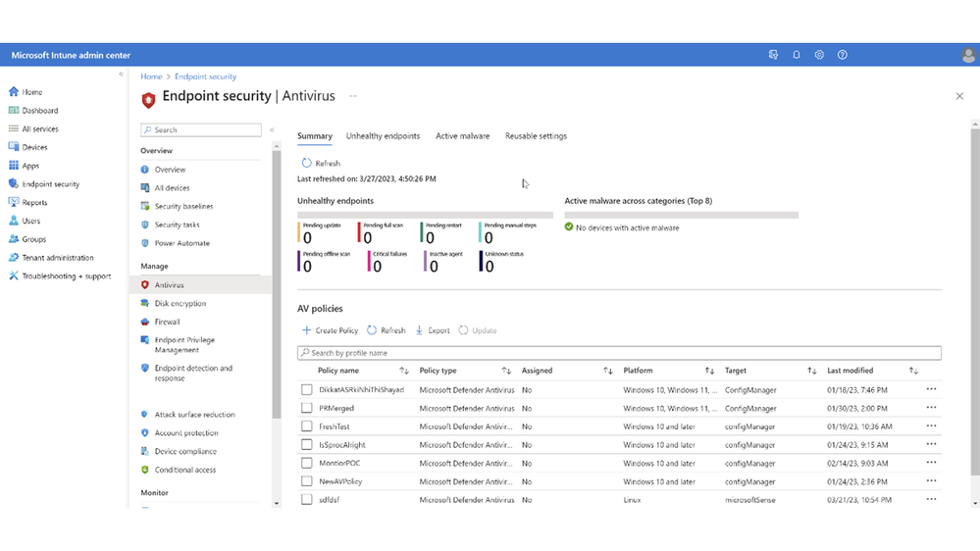Collapse the main left navigation chevron
980x551 pixels.
pos(122,75)
